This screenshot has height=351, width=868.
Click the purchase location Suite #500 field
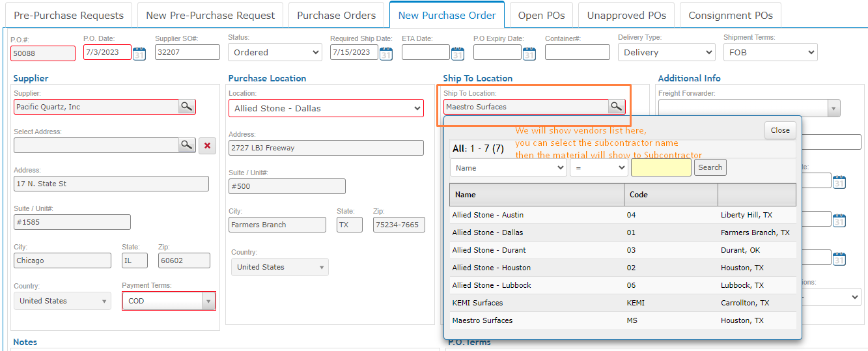tap(287, 186)
